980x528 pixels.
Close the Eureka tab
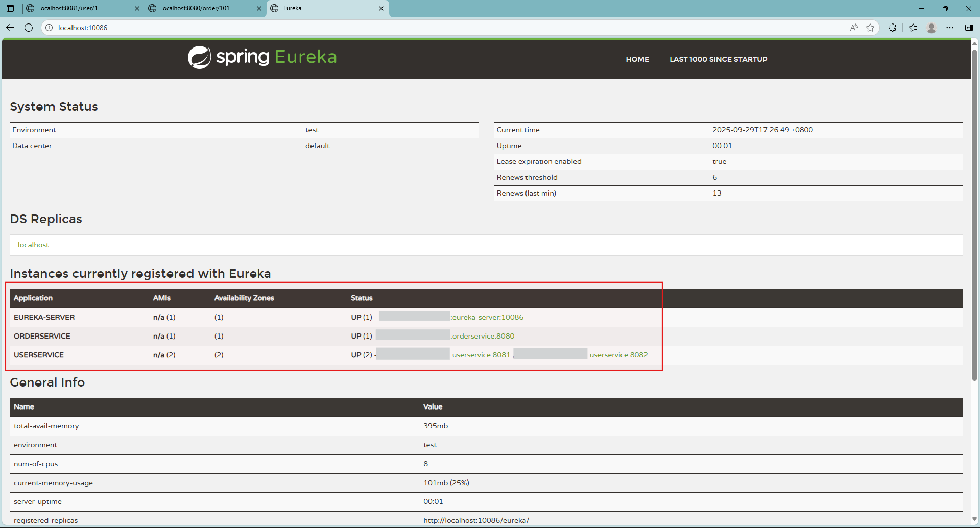[381, 8]
